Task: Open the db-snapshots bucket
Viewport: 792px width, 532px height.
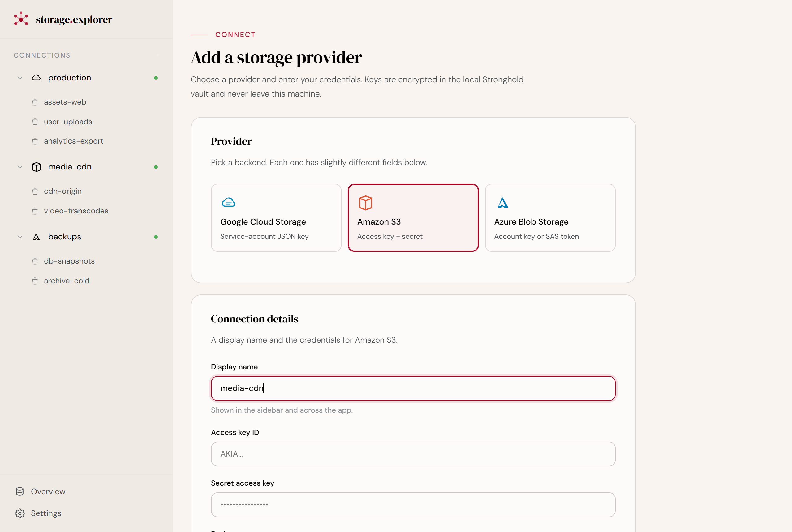Action: click(69, 261)
